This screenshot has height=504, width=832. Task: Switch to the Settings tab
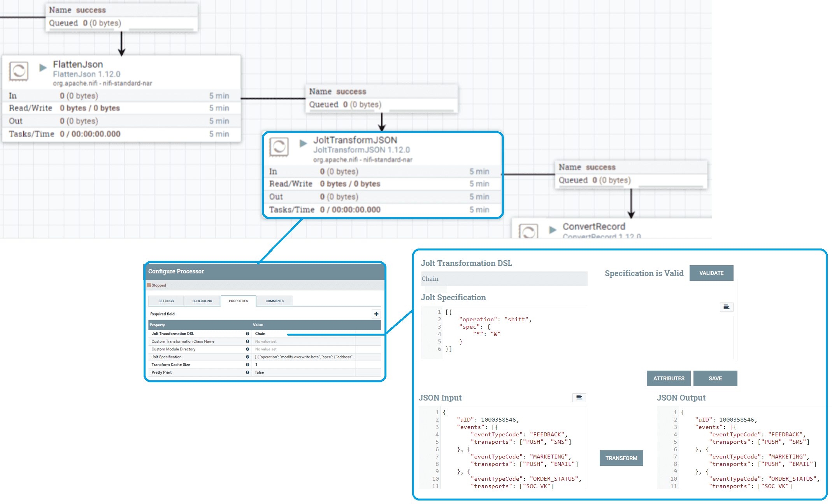166,301
